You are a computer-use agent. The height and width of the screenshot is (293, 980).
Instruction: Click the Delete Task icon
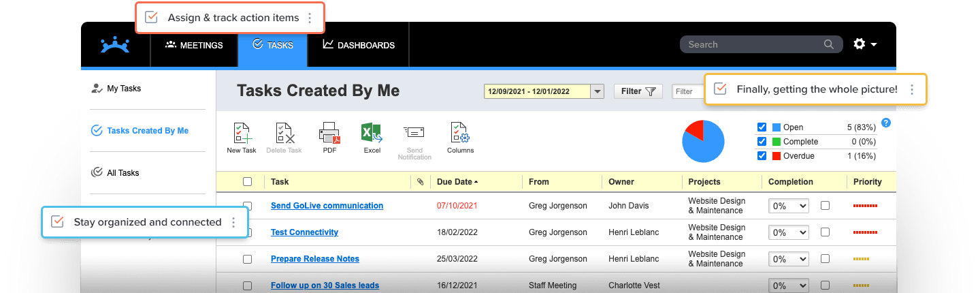(x=284, y=134)
